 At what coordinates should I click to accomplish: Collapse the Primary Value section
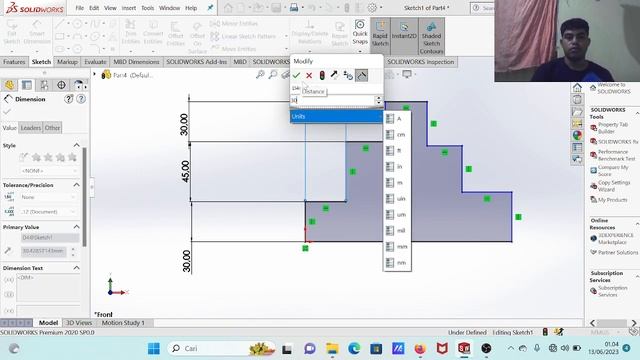pyautogui.click(x=77, y=227)
